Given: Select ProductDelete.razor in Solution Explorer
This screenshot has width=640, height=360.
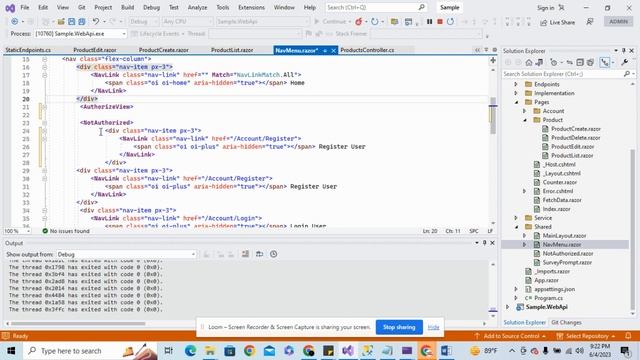Looking at the screenshot, I should click(x=576, y=138).
